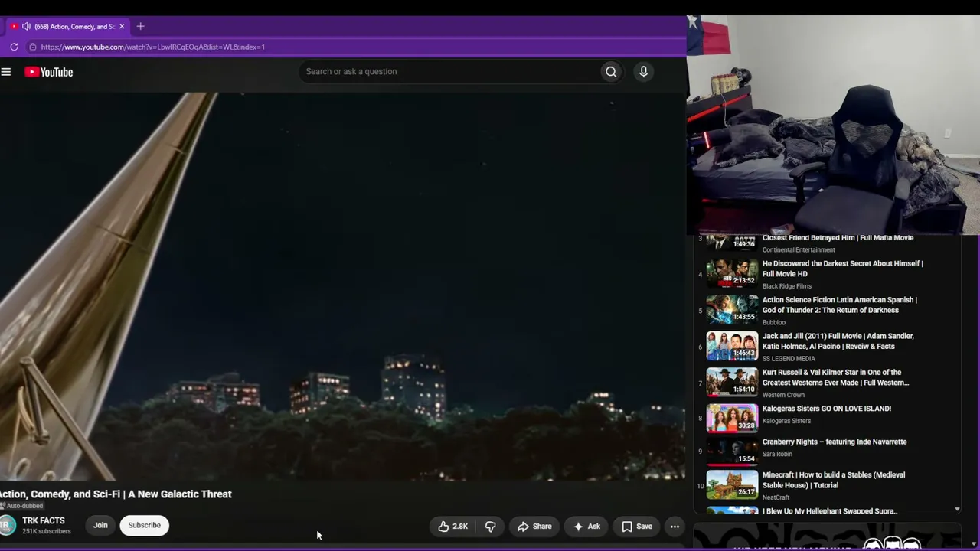Open the 'Cranberry Nights – featuring Inde Navarrette' title

coord(835,442)
